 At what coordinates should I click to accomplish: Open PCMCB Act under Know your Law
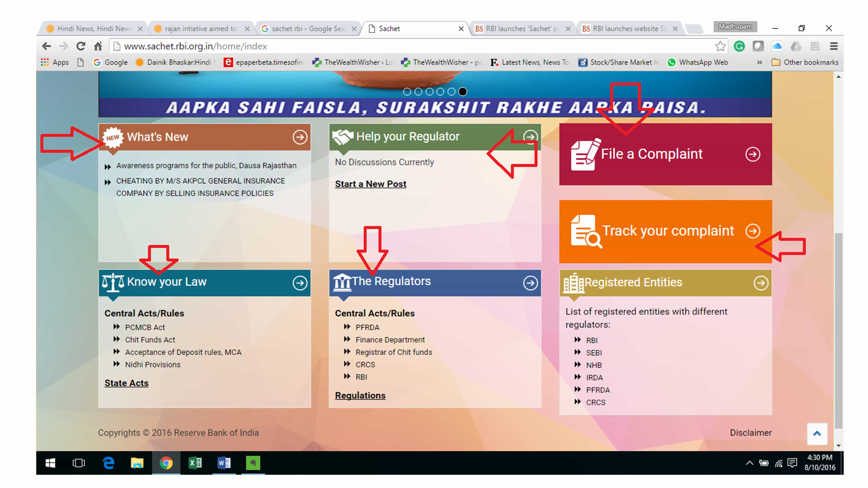(x=145, y=327)
